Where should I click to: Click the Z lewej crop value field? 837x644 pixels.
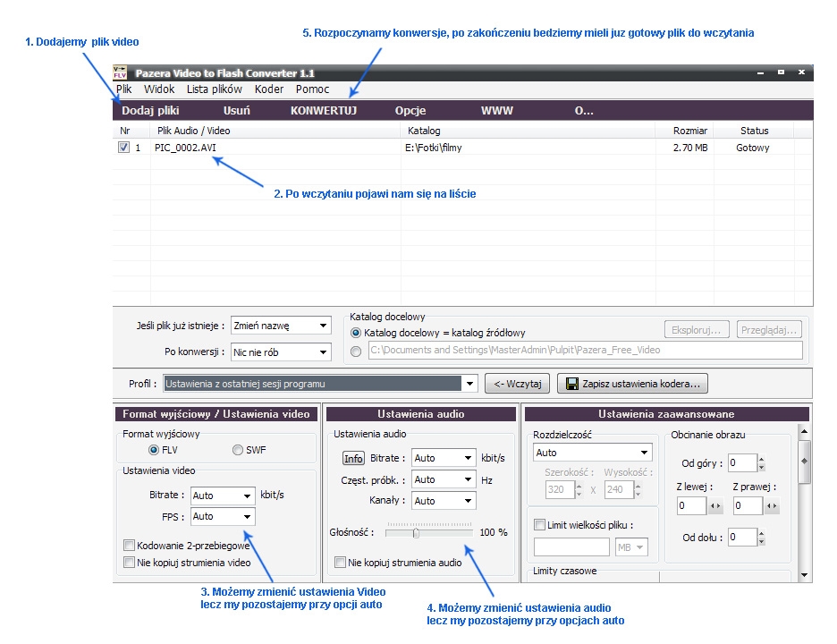(x=692, y=505)
